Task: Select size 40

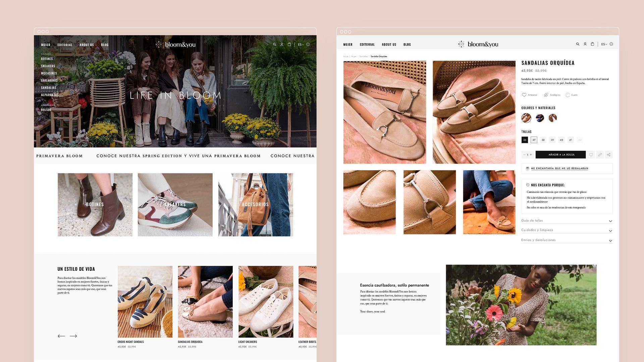Action: (x=561, y=140)
